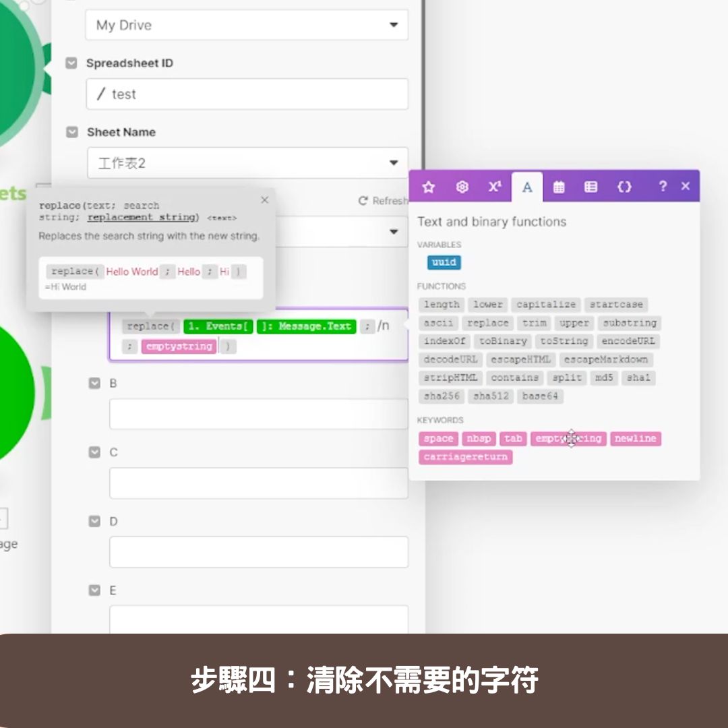The image size is (728, 728).
Task: Close the replace function tooltip
Action: click(264, 200)
